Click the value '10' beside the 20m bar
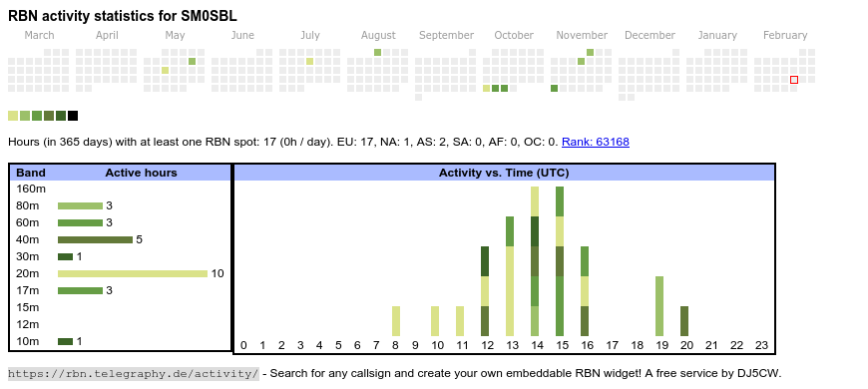The height and width of the screenshot is (389, 868). [217, 273]
